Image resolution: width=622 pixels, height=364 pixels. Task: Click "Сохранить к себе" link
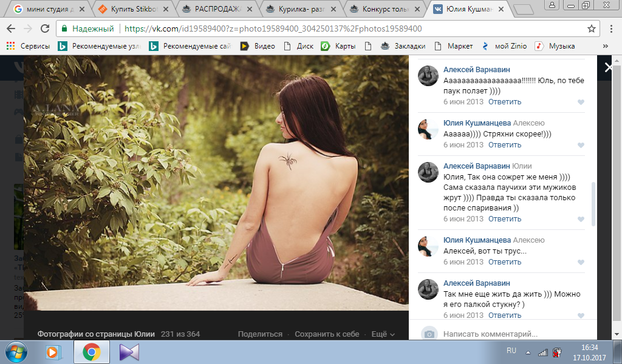pyautogui.click(x=327, y=334)
